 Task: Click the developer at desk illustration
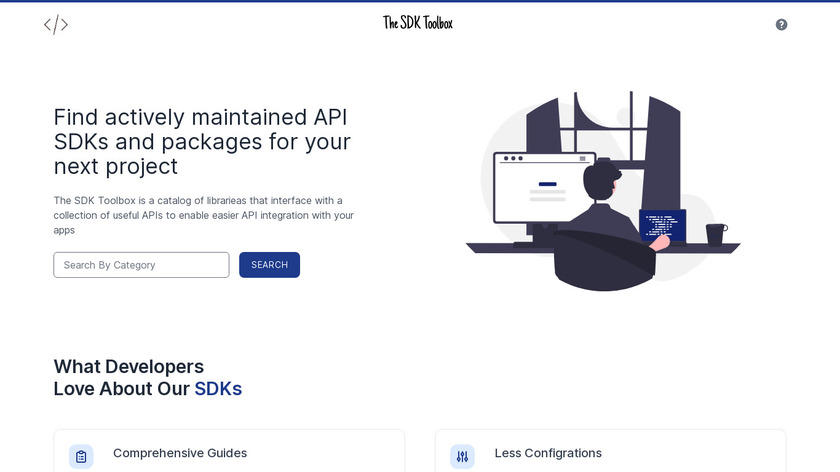(603, 191)
